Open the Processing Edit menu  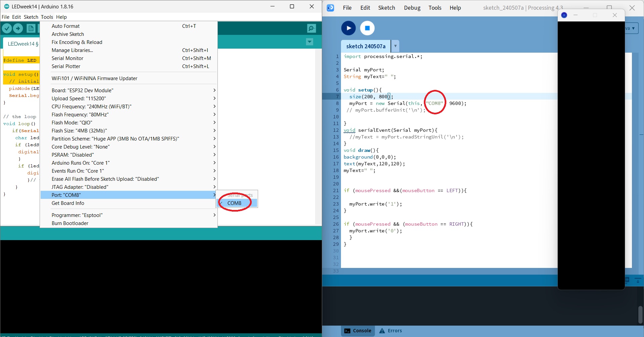click(365, 8)
